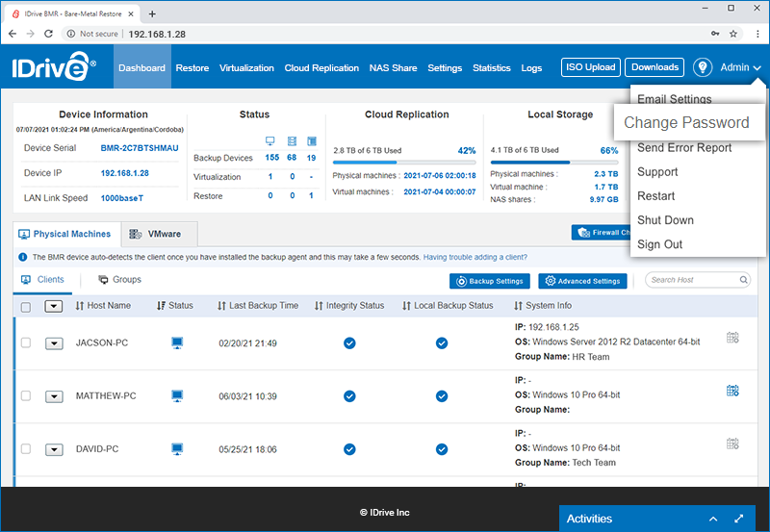Click the desktop computers icon in Status
Screen dimensions: 770x532
pos(270,141)
